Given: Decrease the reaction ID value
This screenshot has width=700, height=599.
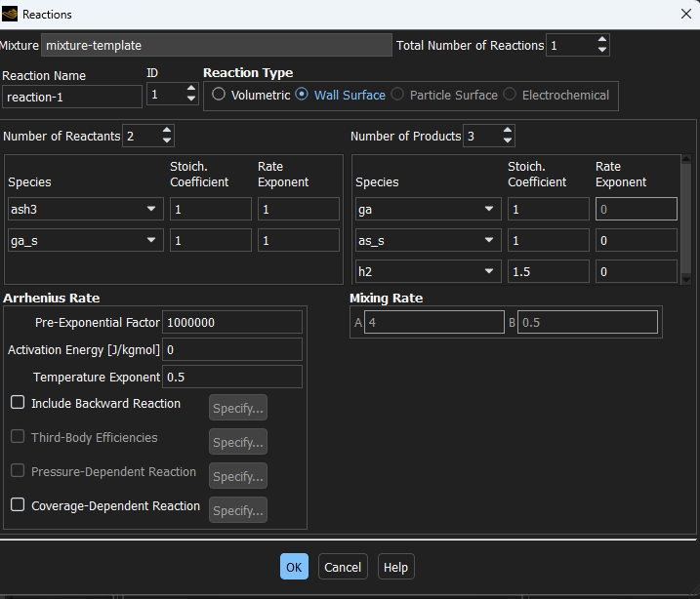Looking at the screenshot, I should pos(189,100).
